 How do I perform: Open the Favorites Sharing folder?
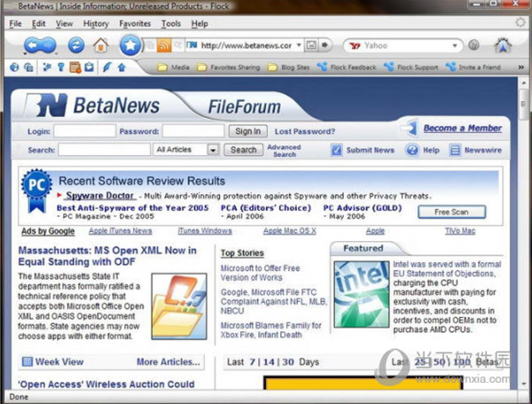click(229, 67)
